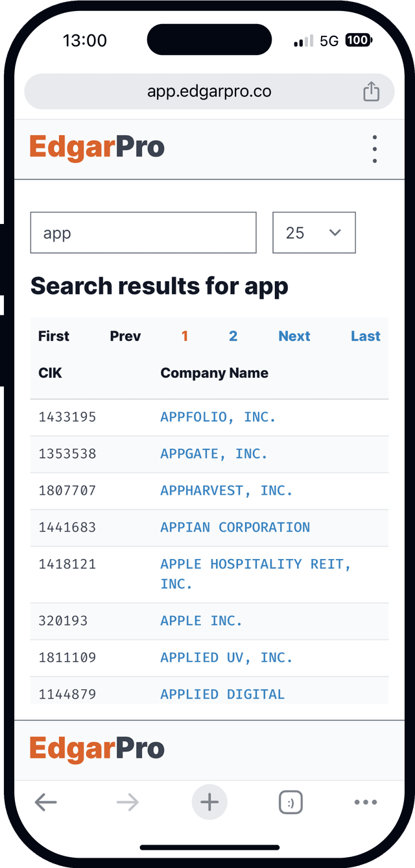Click the search input containing app
The image size is (415, 868).
(x=143, y=232)
